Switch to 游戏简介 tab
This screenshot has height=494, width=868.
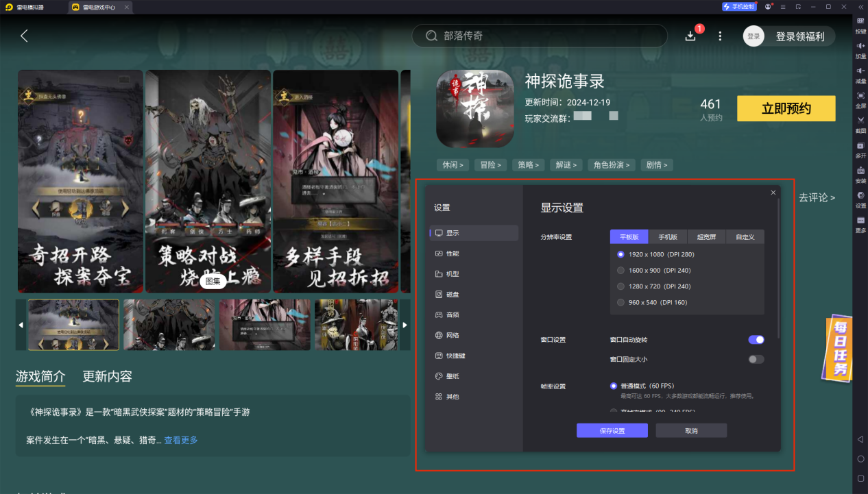click(x=41, y=376)
